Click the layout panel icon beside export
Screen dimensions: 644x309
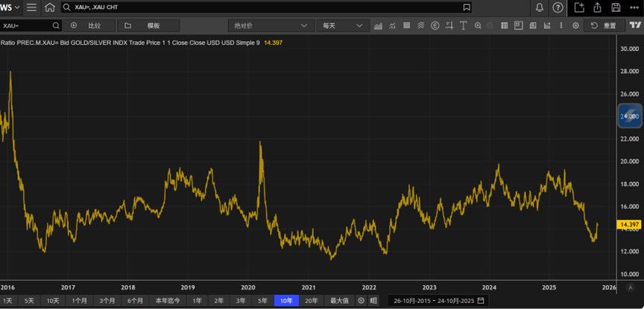(533, 25)
